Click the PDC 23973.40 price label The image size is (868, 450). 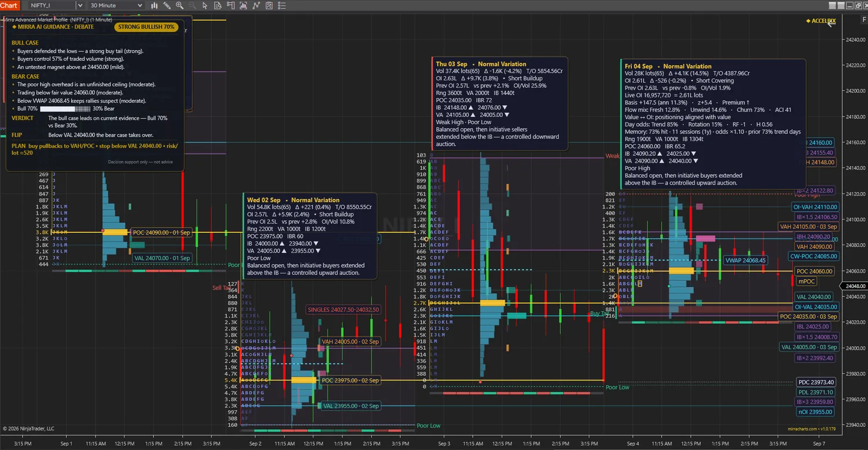click(816, 382)
